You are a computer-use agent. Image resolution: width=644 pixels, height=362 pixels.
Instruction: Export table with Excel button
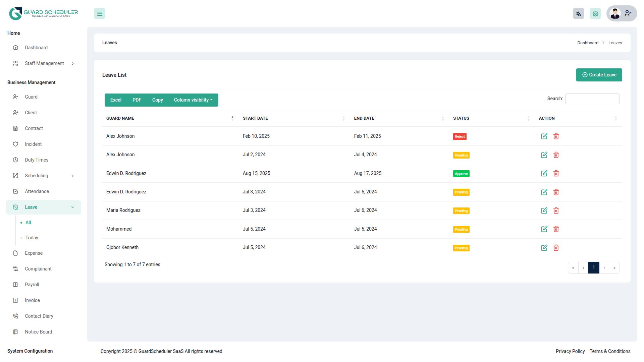pos(116,100)
